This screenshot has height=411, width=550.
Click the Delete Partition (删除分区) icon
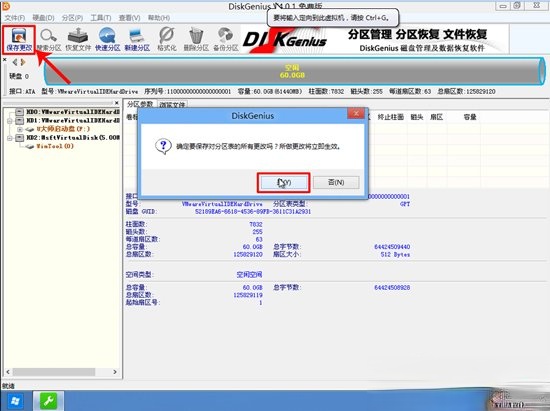pos(196,40)
